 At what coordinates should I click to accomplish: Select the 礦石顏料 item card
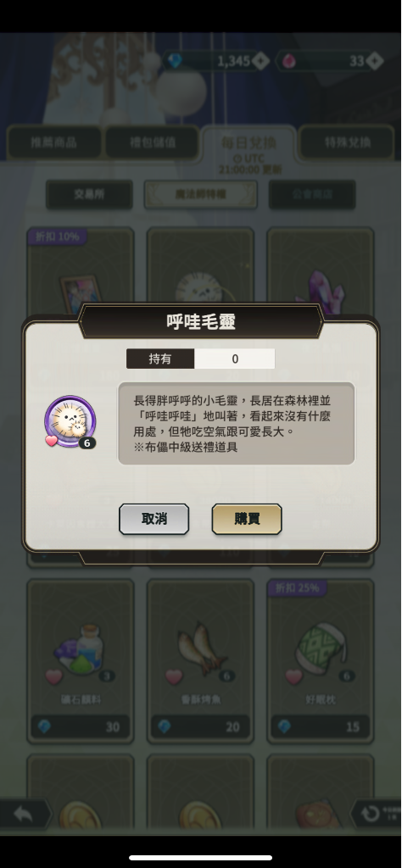pyautogui.click(x=81, y=661)
